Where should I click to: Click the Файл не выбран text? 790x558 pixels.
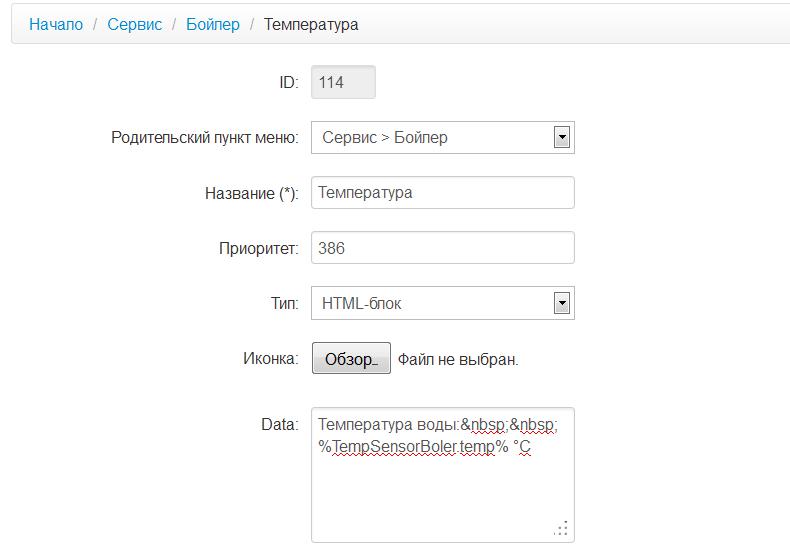point(458,359)
